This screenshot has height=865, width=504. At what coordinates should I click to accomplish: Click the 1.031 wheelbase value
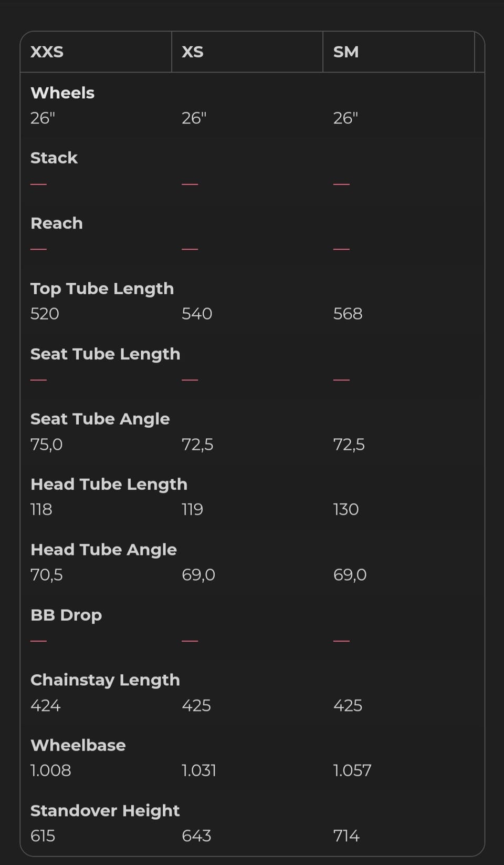coord(198,770)
